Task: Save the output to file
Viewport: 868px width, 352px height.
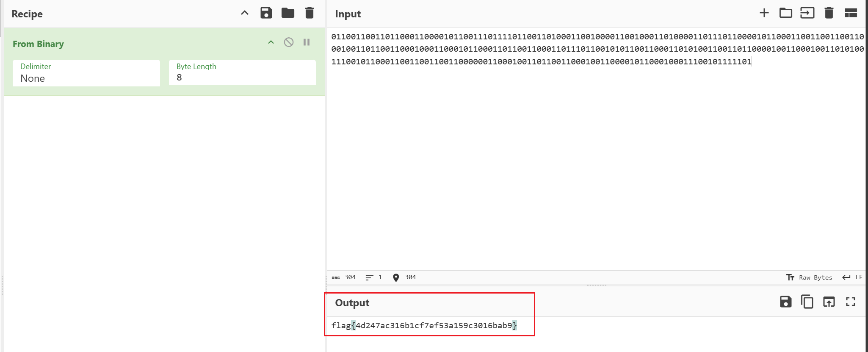Action: [785, 302]
